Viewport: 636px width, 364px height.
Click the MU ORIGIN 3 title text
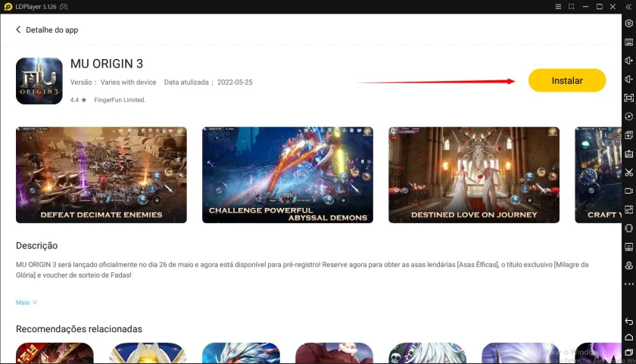tap(107, 64)
